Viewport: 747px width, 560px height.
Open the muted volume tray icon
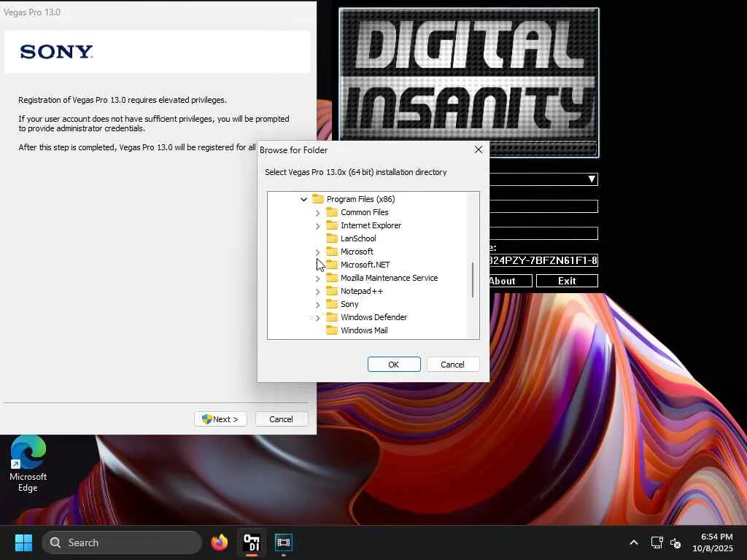676,542
